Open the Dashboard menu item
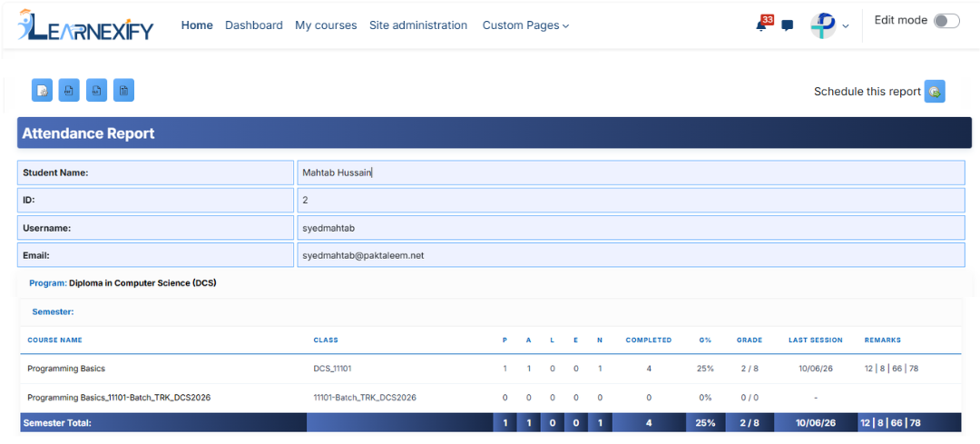Image resolution: width=980 pixels, height=444 pixels. [254, 25]
